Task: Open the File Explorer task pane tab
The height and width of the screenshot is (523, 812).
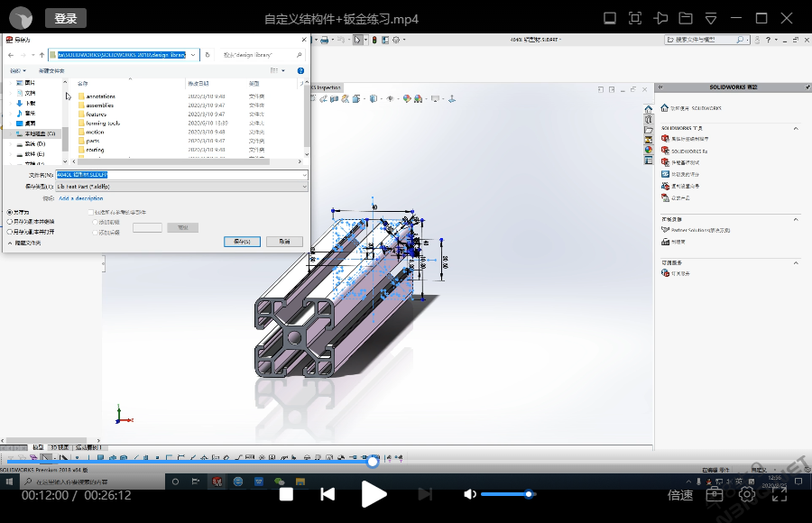Action: (649, 130)
